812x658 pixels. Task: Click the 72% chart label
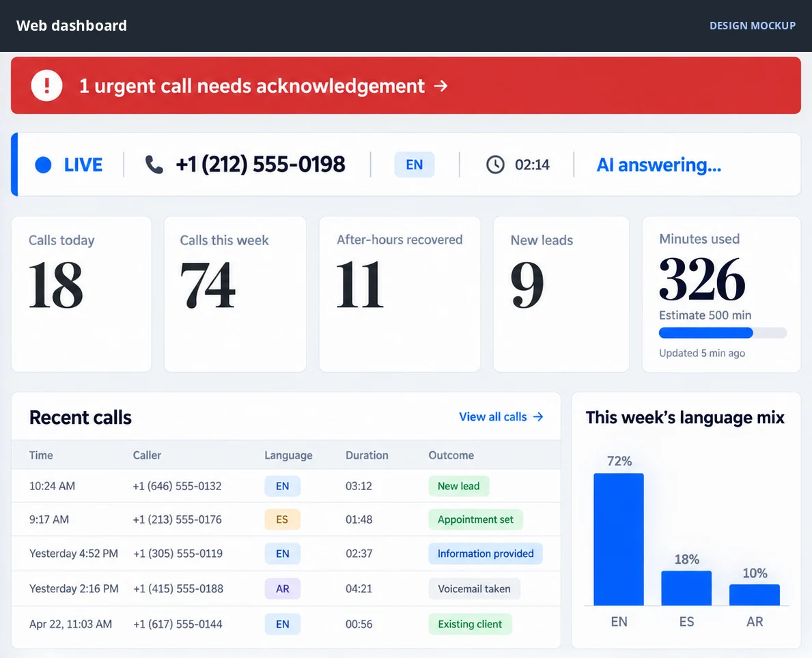pos(619,461)
